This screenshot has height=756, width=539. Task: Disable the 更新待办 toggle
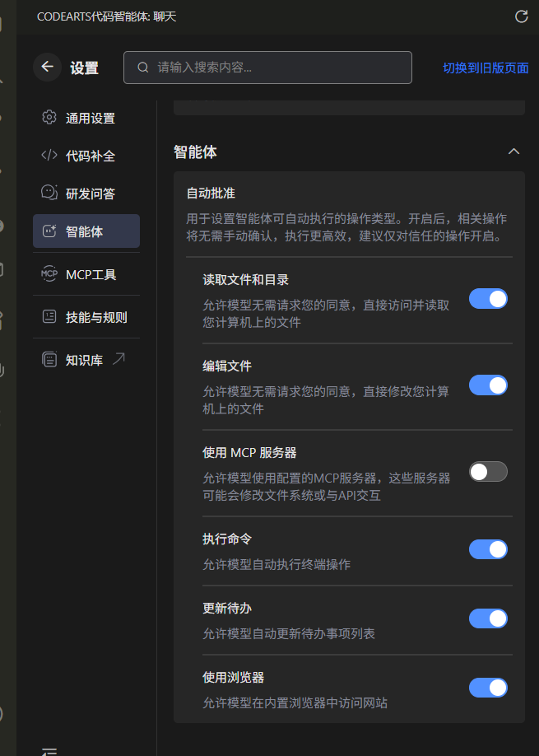(x=488, y=618)
